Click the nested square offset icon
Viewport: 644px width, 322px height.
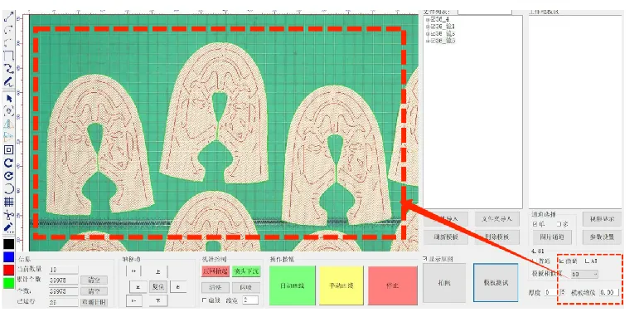pos(8,149)
